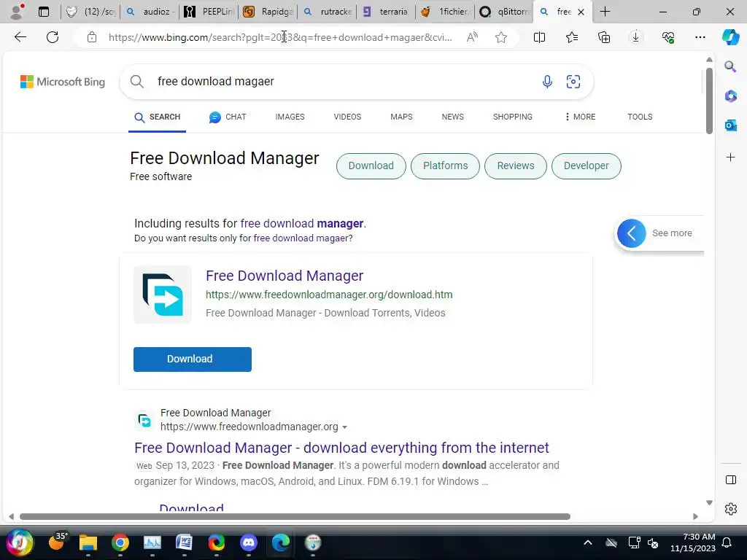Show hidden system tray icons with the chevron

pos(588,542)
